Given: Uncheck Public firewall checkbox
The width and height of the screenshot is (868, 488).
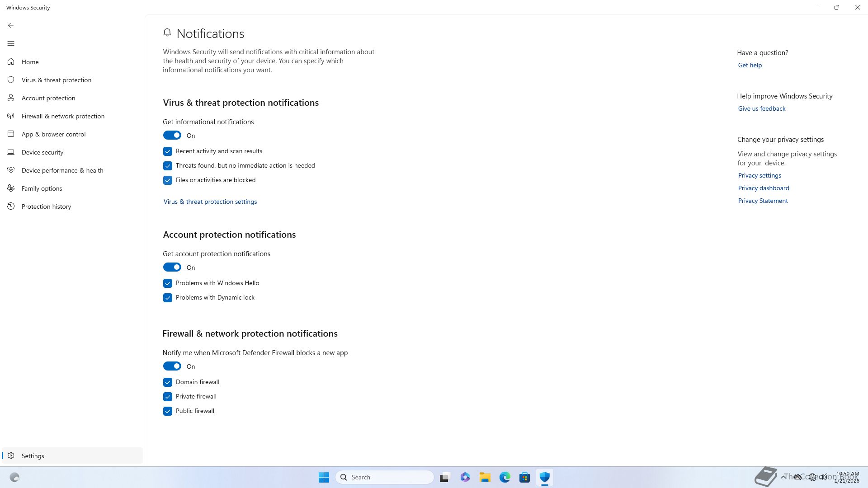Looking at the screenshot, I should (168, 411).
